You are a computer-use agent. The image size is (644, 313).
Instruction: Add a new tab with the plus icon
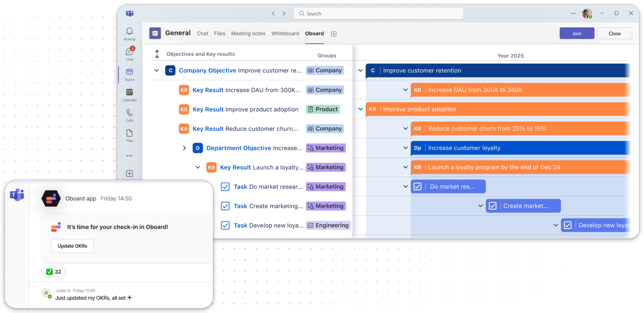(334, 34)
